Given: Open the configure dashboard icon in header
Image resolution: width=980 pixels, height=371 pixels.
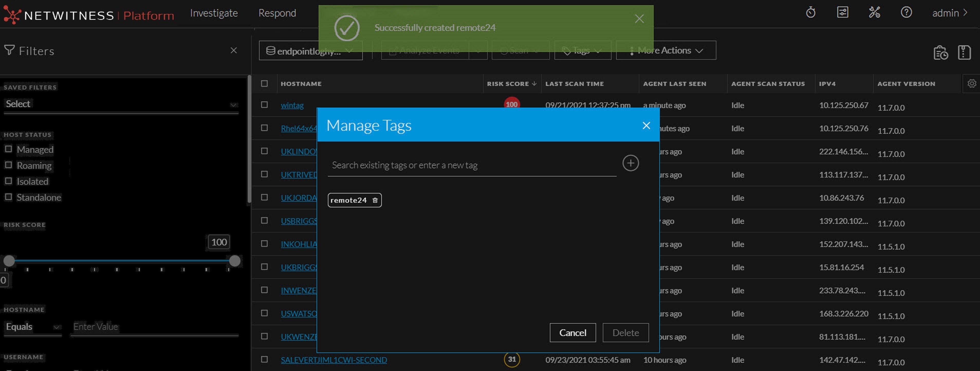Looking at the screenshot, I should [x=842, y=13].
